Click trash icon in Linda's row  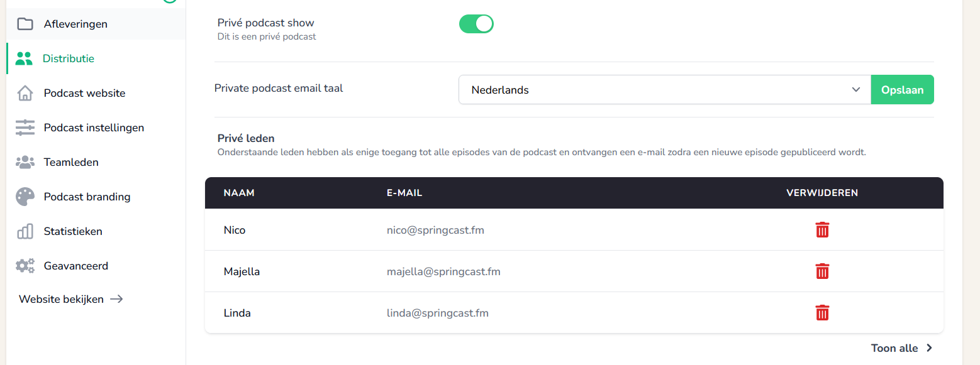click(822, 313)
